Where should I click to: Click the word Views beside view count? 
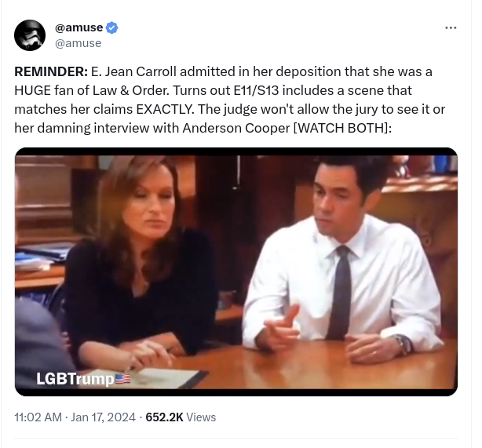[x=201, y=417]
